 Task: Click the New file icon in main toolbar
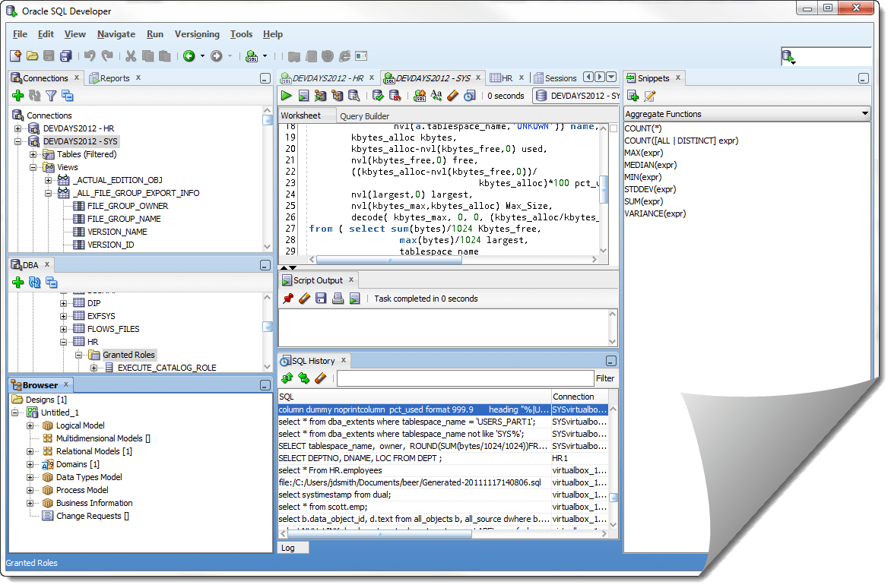point(16,55)
